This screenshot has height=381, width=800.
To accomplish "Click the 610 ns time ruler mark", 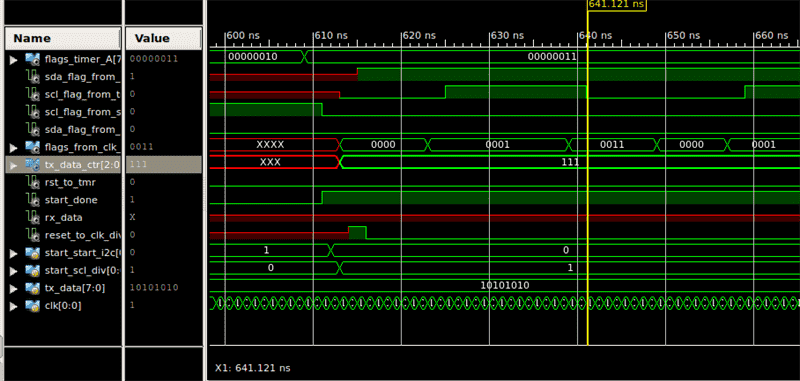I will pos(331,36).
